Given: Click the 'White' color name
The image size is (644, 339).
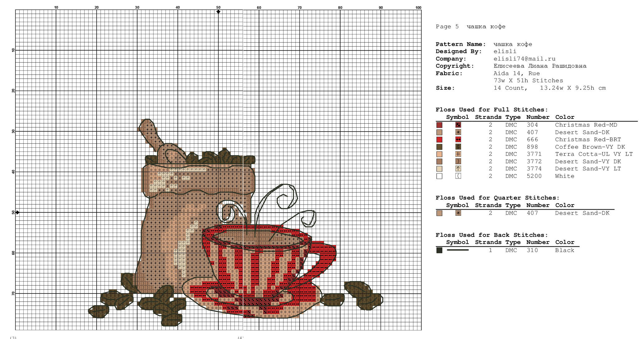Looking at the screenshot, I should [x=565, y=176].
